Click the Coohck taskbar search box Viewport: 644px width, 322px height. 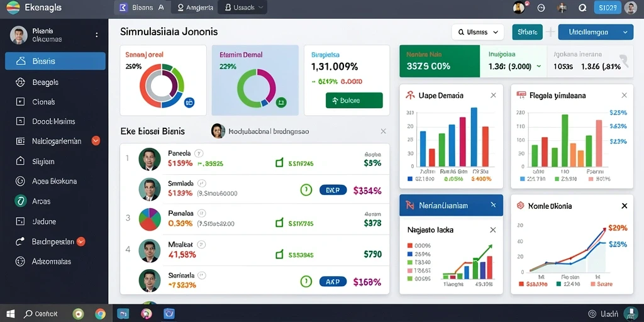40,314
